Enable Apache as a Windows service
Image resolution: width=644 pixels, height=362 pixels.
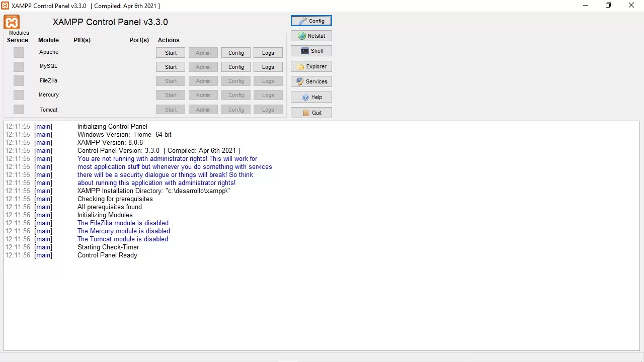pos(18,52)
